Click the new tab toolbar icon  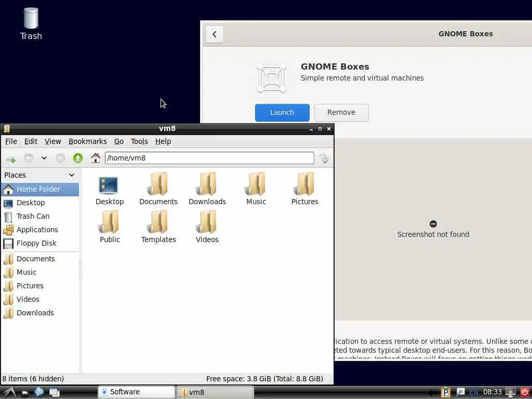click(11, 158)
